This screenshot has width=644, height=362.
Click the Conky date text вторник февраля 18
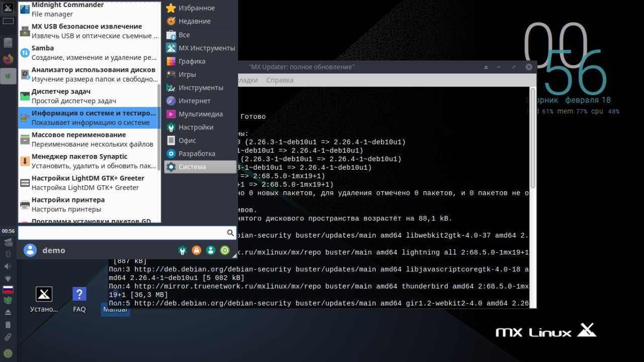[569, 100]
